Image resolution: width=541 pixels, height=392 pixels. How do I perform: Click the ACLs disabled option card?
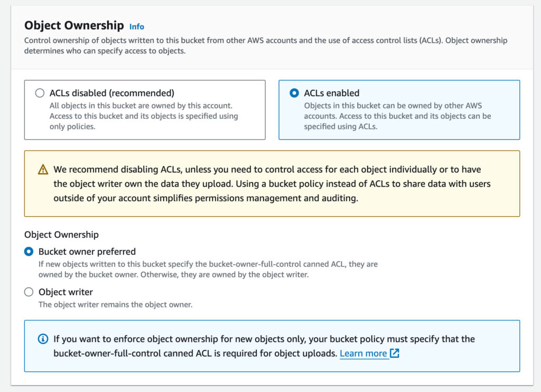pyautogui.click(x=144, y=109)
